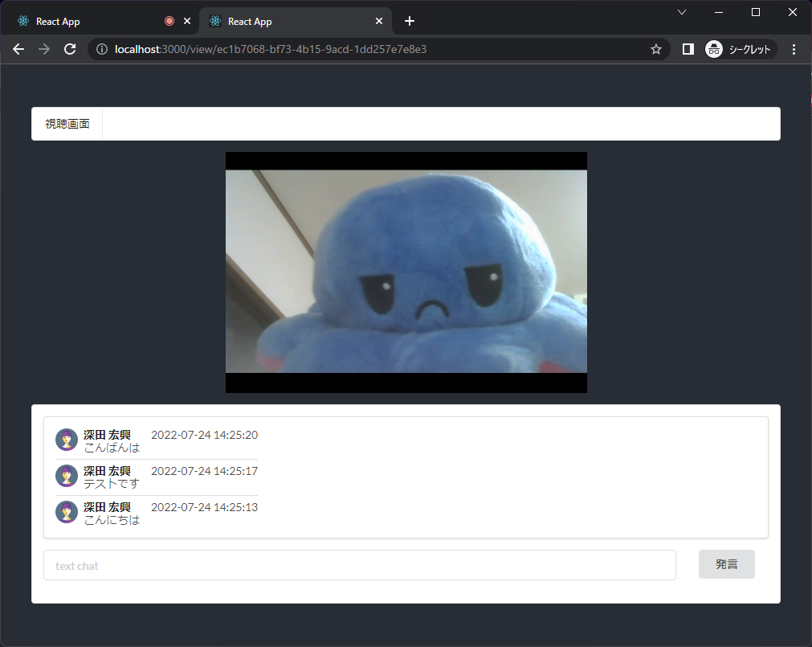Click avatar next to テストです message
The height and width of the screenshot is (647, 812).
coord(67,476)
